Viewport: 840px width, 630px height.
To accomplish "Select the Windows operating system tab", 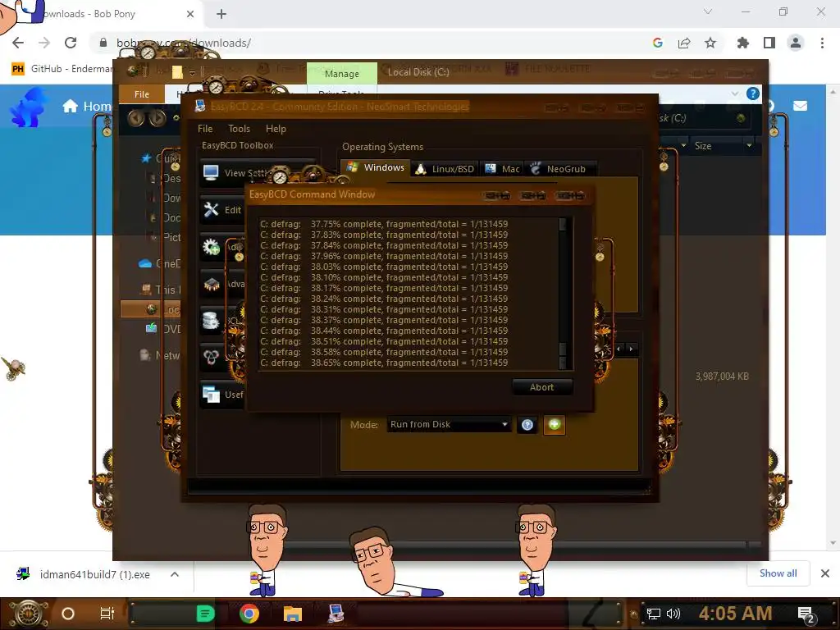I will click(x=376, y=167).
